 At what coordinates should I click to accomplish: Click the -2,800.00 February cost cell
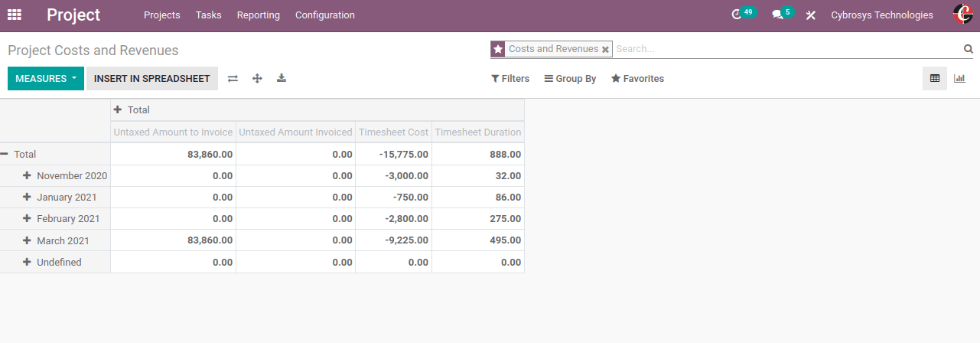tap(393, 219)
